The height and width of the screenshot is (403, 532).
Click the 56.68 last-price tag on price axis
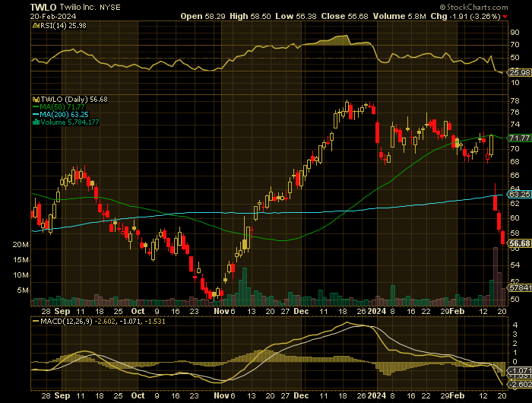[x=519, y=243]
